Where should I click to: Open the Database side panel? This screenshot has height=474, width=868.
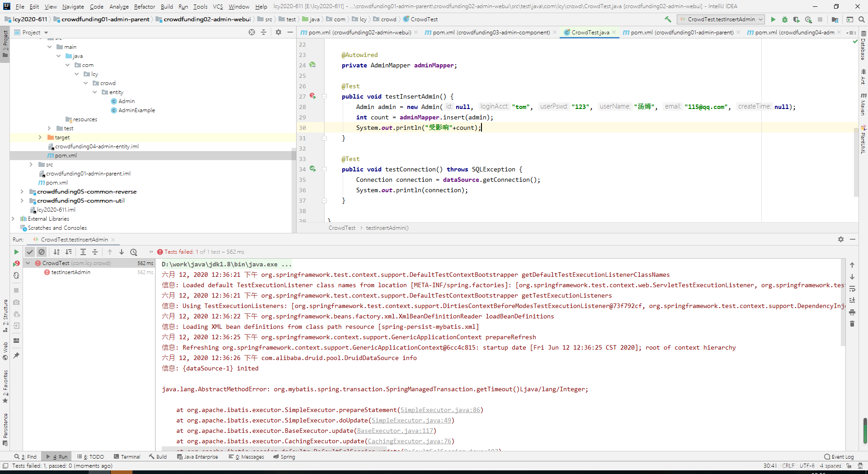point(863,46)
